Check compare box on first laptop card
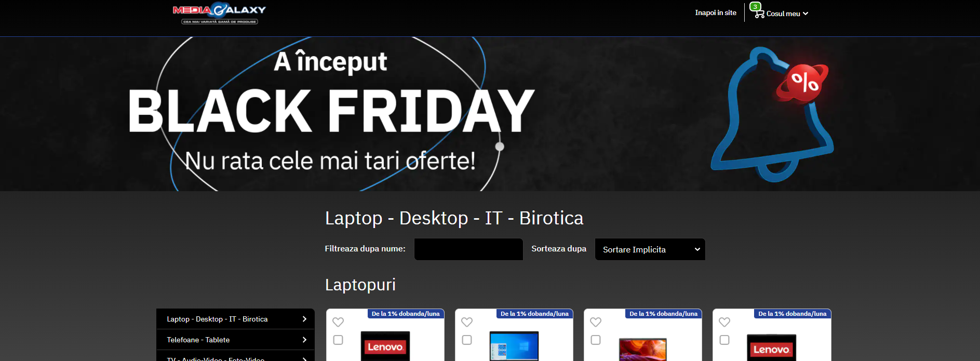The width and height of the screenshot is (980, 361). tap(338, 340)
